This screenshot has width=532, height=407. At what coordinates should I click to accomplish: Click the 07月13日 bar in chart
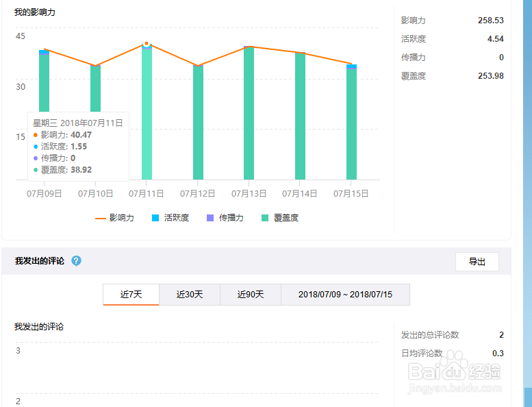pos(249,113)
